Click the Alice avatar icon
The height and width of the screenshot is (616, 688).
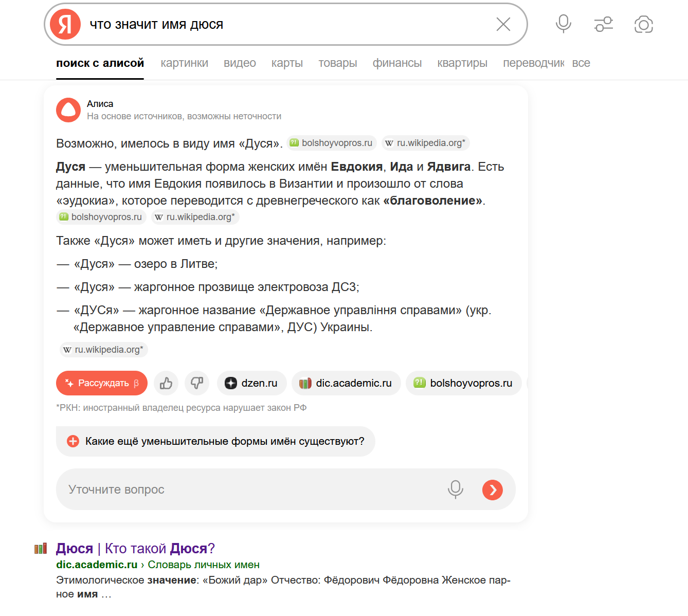click(68, 110)
